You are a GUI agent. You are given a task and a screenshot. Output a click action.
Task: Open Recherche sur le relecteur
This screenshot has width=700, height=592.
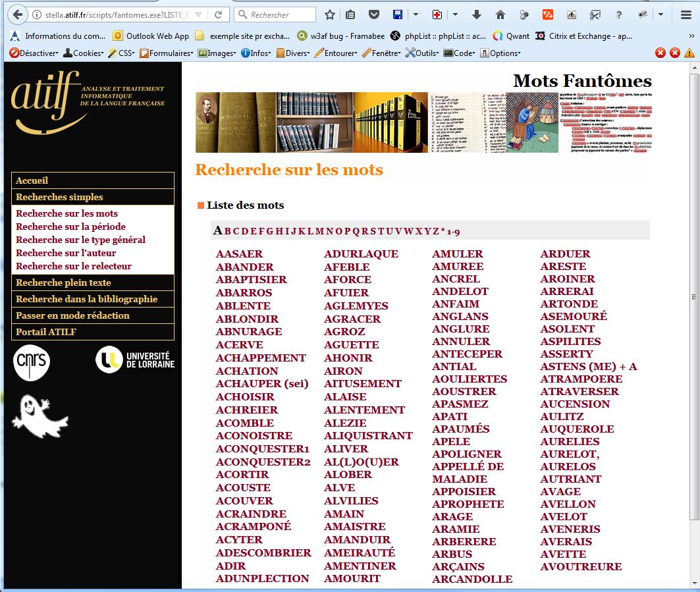74,266
